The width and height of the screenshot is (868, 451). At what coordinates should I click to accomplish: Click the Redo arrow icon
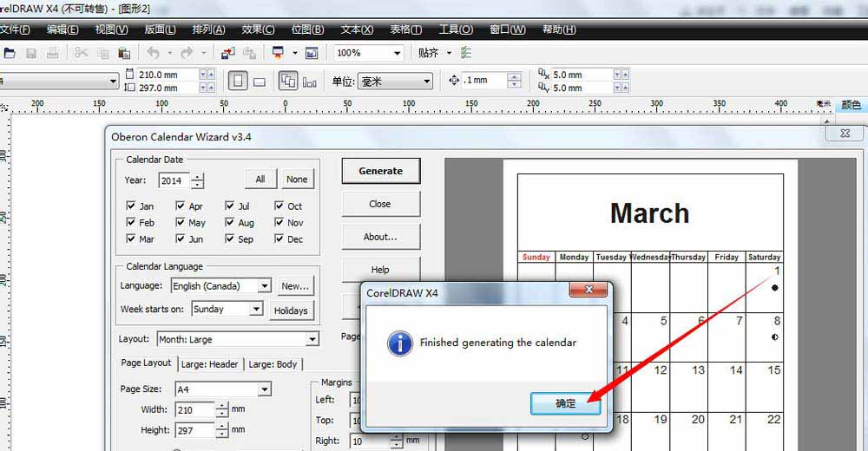click(187, 53)
